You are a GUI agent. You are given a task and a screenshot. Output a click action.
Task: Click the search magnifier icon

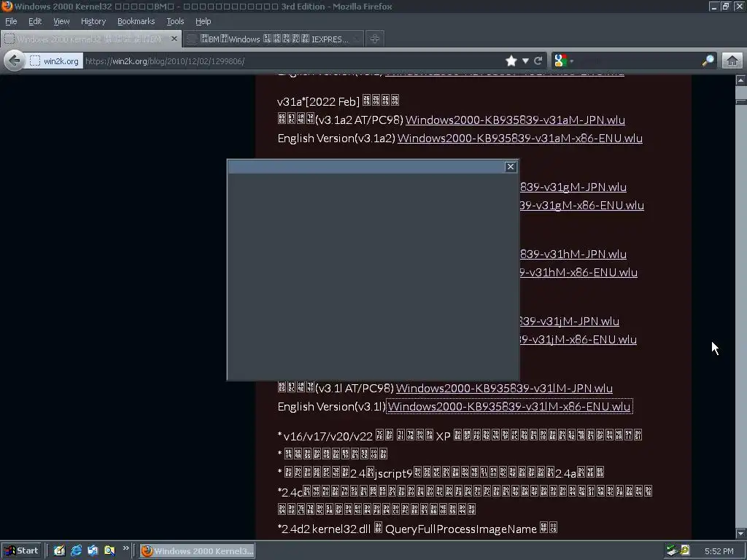(x=708, y=61)
